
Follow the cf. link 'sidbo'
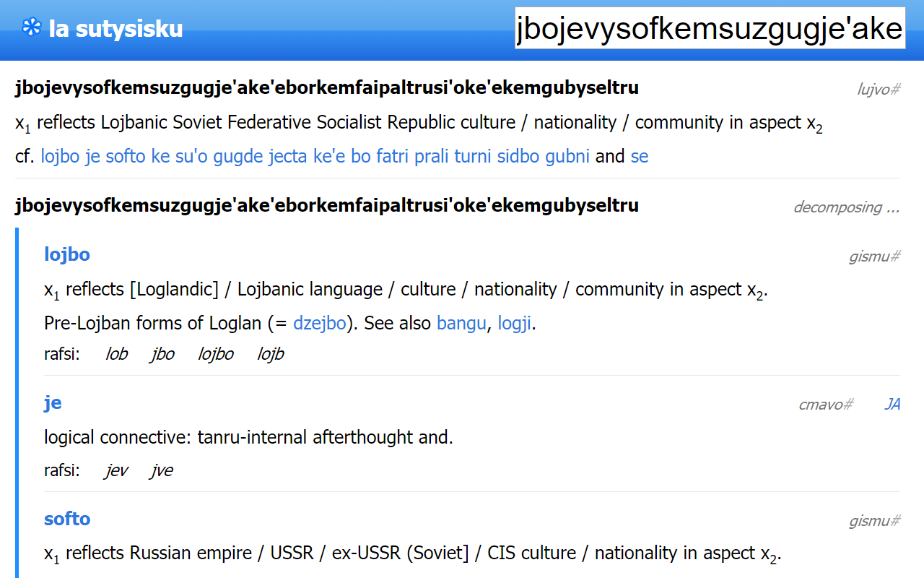pyautogui.click(x=520, y=156)
